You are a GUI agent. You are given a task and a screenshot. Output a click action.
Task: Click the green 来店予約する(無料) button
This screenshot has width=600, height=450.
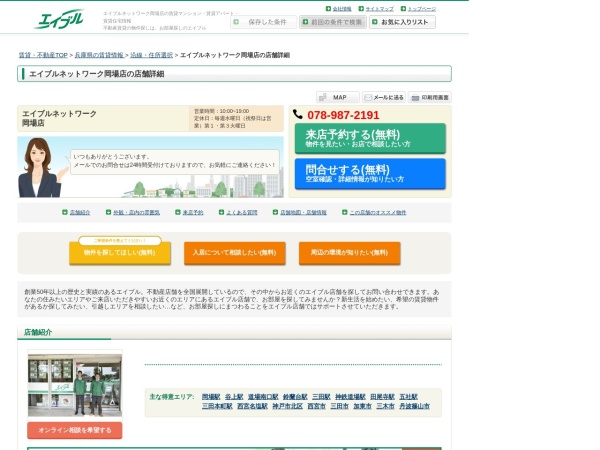point(370,139)
